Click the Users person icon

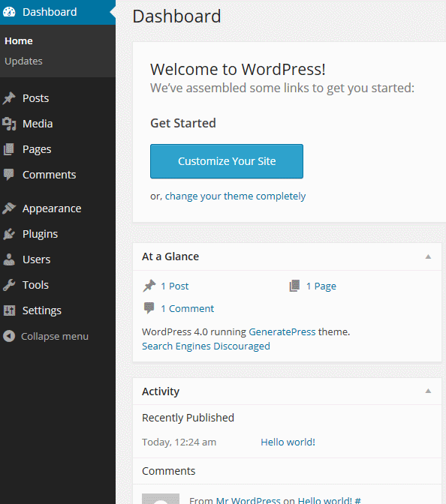pyautogui.click(x=9, y=259)
